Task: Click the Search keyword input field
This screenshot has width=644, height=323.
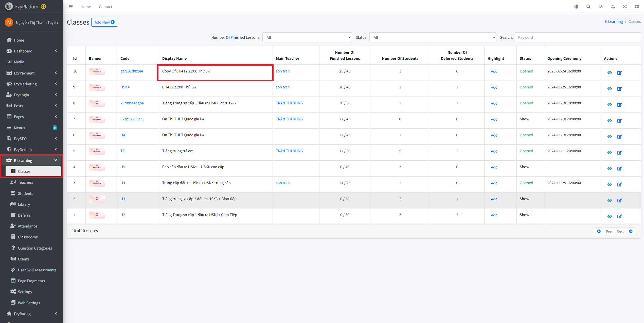Action: tap(577, 37)
